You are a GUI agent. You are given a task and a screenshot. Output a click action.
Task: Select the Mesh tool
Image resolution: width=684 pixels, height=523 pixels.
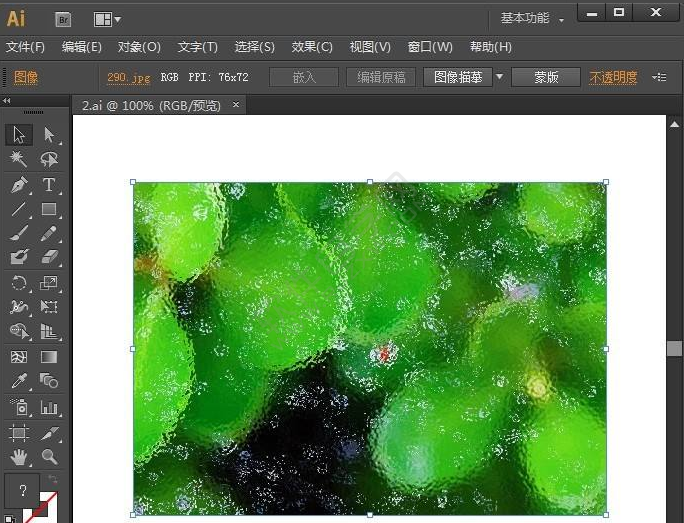pos(19,357)
